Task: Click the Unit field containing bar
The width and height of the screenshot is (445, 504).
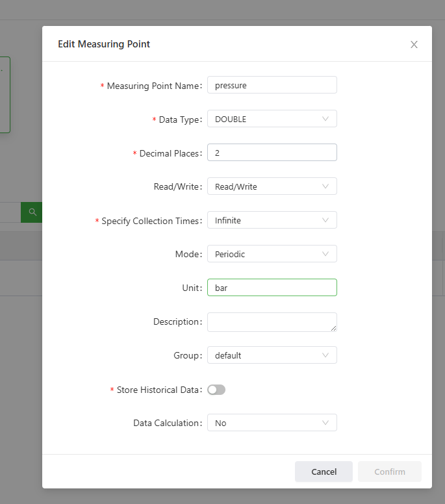Action: coord(272,287)
